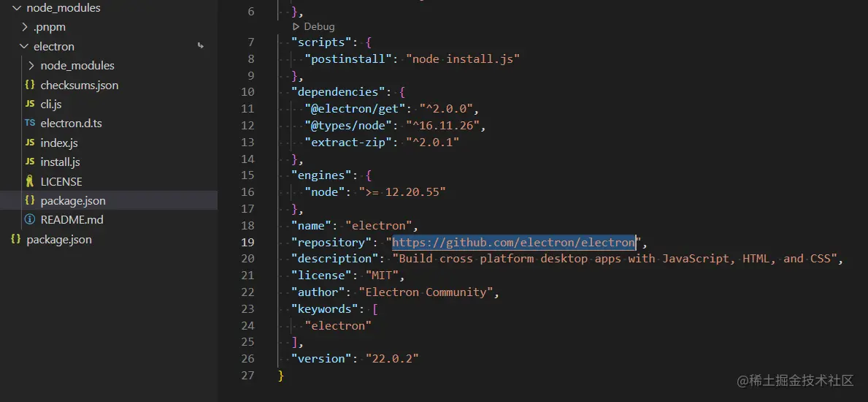The height and width of the screenshot is (402, 868).
Task: Collapse the top-level node_modules folder chevron
Action: pos(17,8)
